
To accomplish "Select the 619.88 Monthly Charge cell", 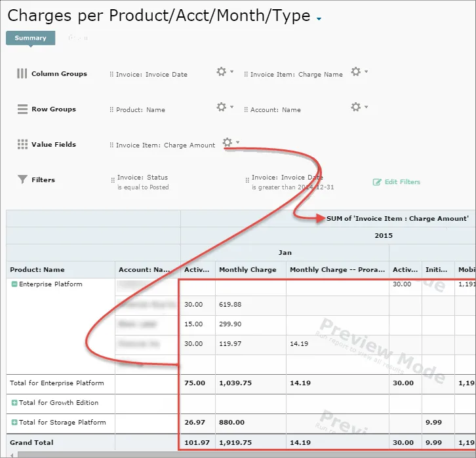I will (x=250, y=305).
